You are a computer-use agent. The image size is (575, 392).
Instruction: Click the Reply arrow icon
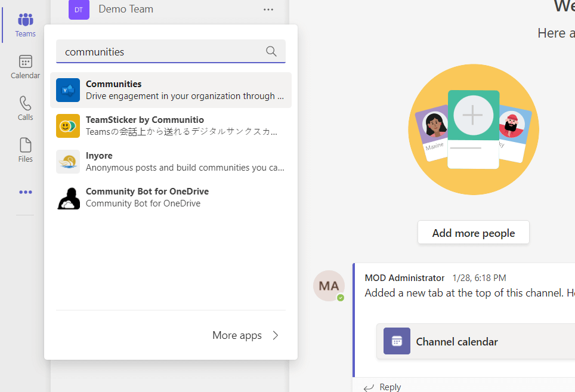point(369,387)
